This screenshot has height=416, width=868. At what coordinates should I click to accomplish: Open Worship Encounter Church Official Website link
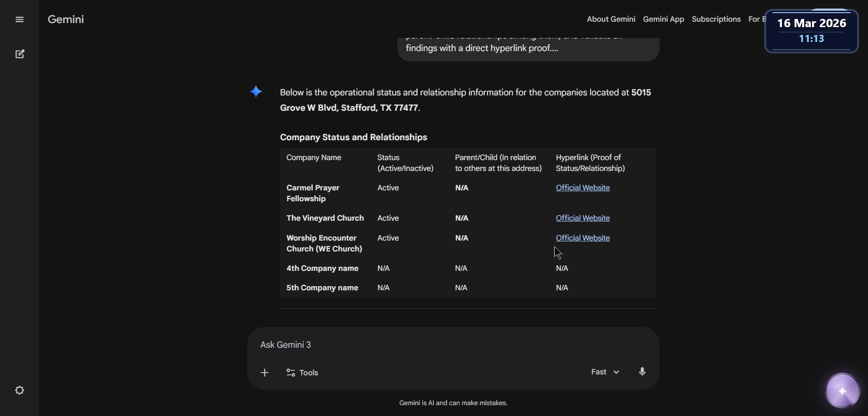(x=582, y=238)
